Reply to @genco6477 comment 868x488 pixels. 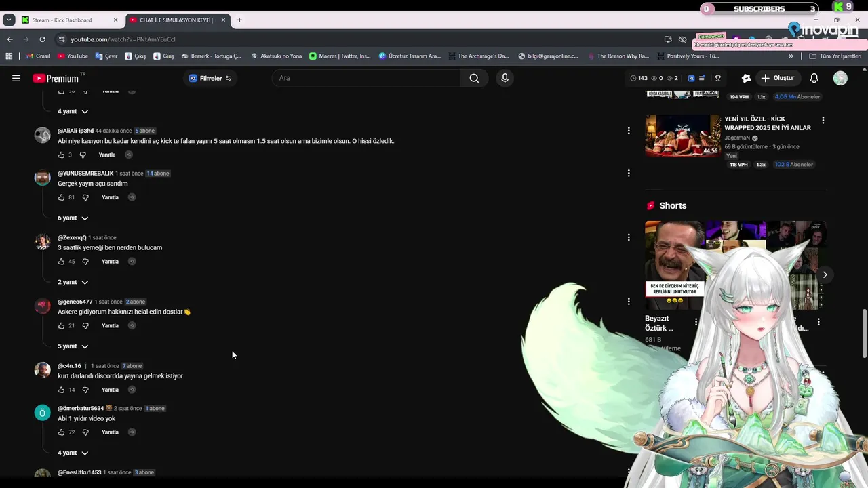[x=110, y=325]
